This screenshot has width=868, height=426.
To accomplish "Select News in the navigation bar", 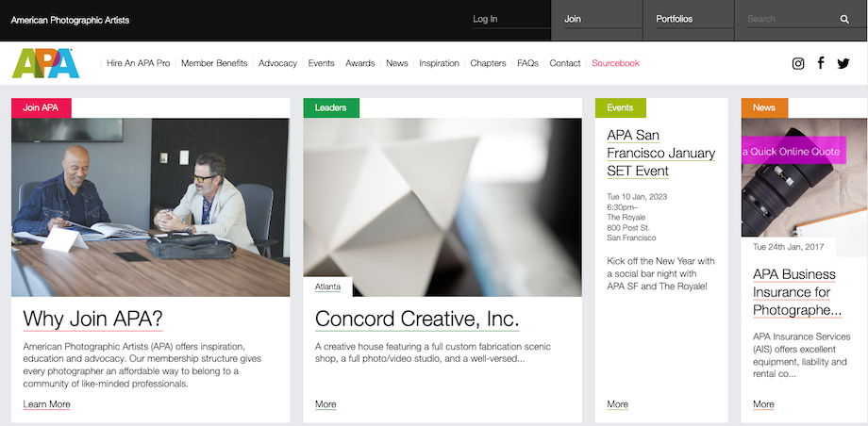I will [x=397, y=63].
